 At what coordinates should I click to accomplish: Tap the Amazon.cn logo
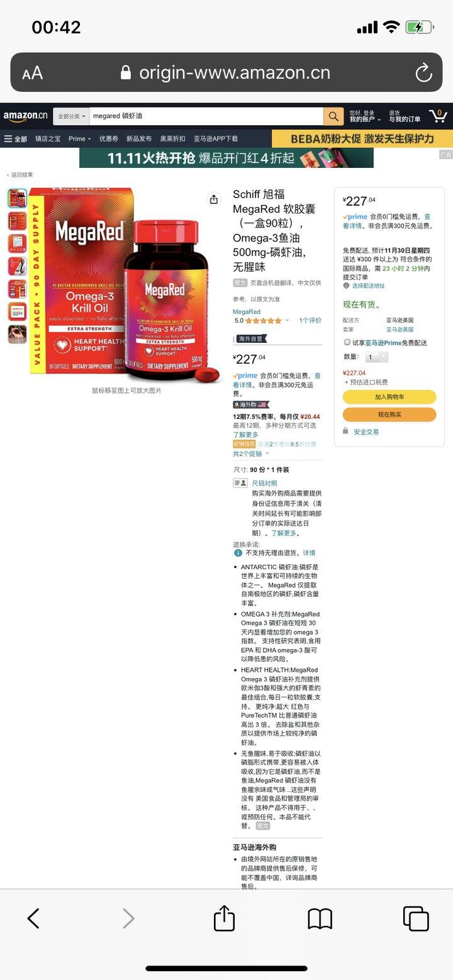tap(25, 116)
